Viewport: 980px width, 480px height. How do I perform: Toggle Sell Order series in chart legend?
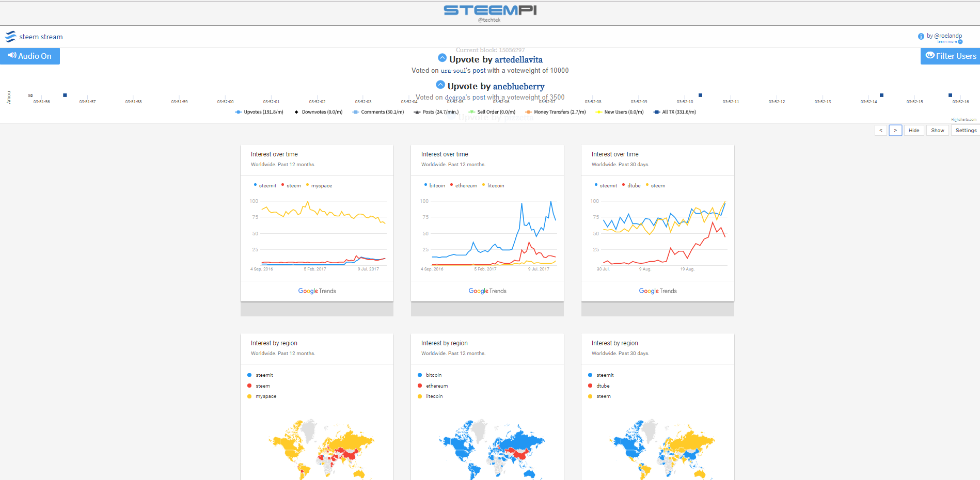point(492,112)
